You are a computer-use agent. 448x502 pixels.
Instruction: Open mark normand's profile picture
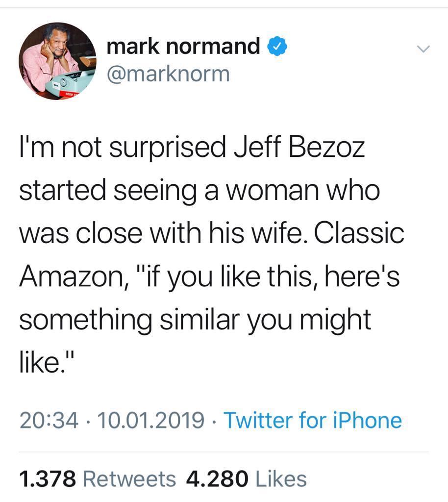click(x=57, y=61)
